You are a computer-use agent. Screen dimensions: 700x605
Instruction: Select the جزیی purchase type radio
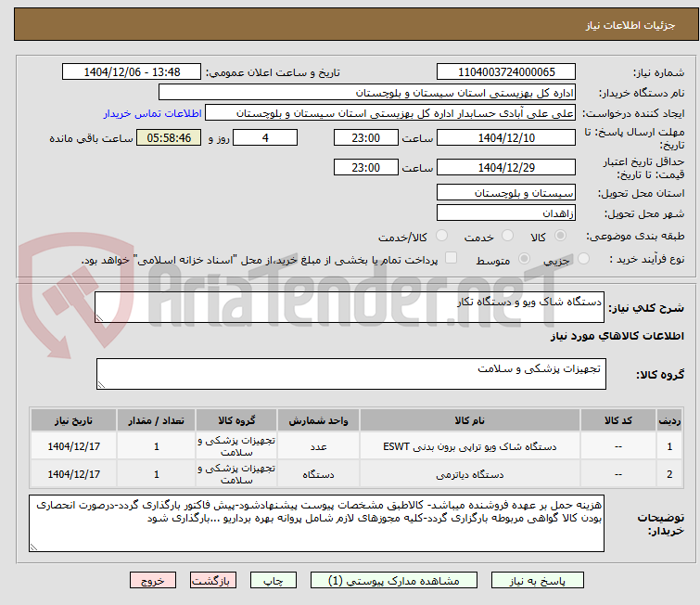coord(583,259)
